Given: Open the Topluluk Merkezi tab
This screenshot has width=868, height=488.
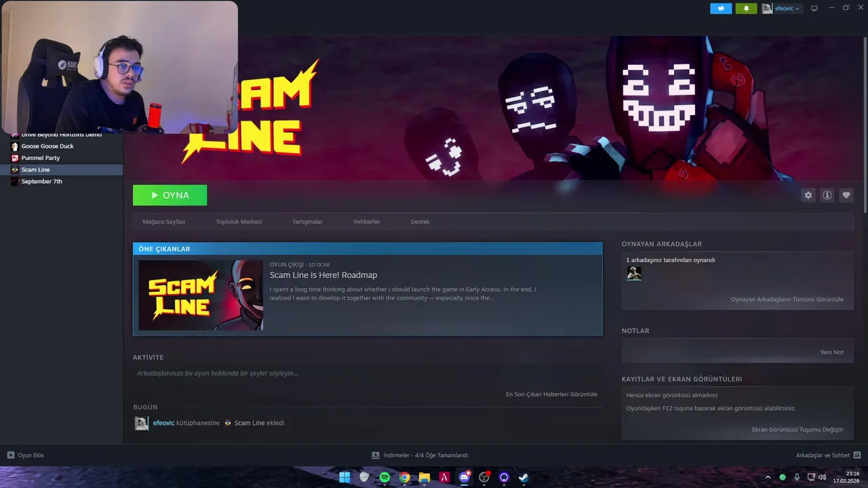Looking at the screenshot, I should pyautogui.click(x=239, y=222).
